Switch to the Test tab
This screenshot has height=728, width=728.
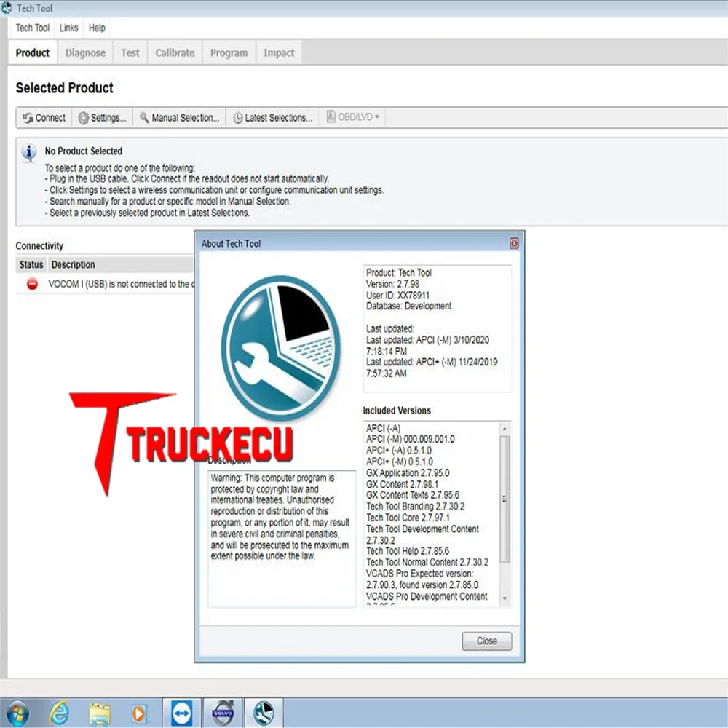(x=130, y=52)
